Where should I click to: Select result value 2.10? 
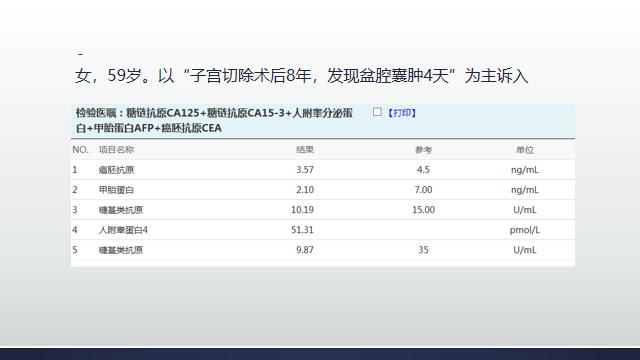coord(305,190)
